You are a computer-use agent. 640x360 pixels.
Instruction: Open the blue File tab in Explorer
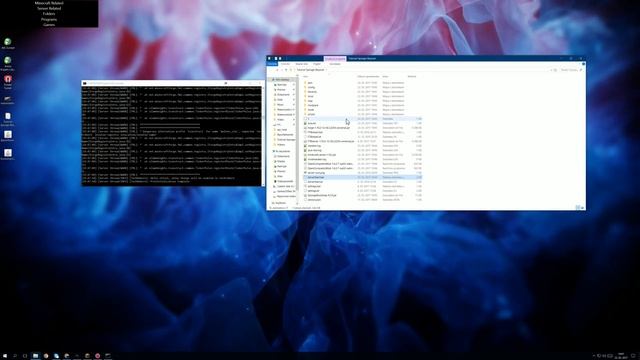pyautogui.click(x=272, y=64)
